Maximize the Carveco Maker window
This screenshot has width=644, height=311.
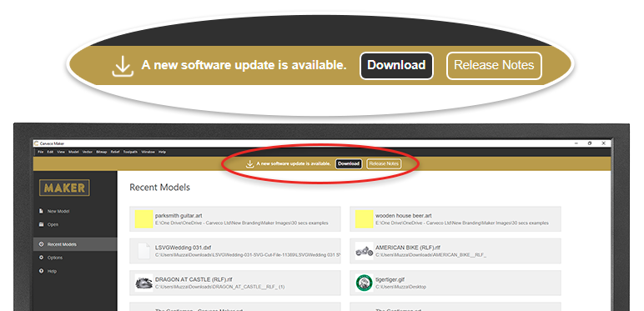tap(590, 143)
